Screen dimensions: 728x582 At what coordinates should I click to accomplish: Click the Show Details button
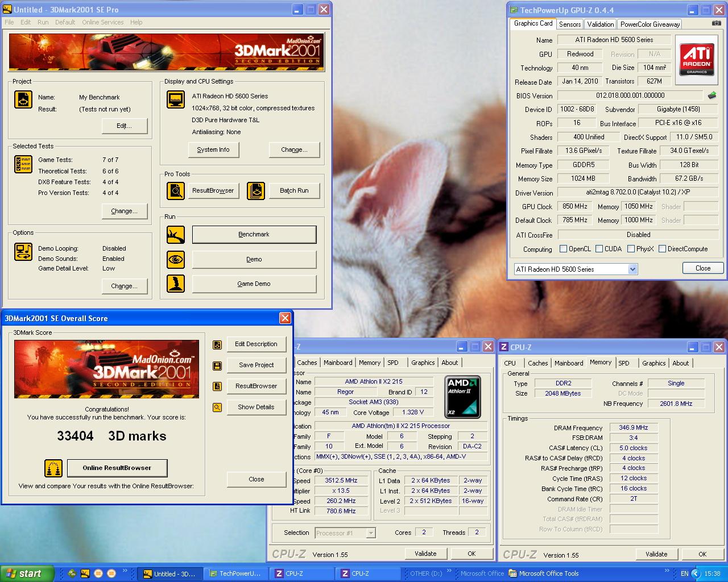coord(256,407)
